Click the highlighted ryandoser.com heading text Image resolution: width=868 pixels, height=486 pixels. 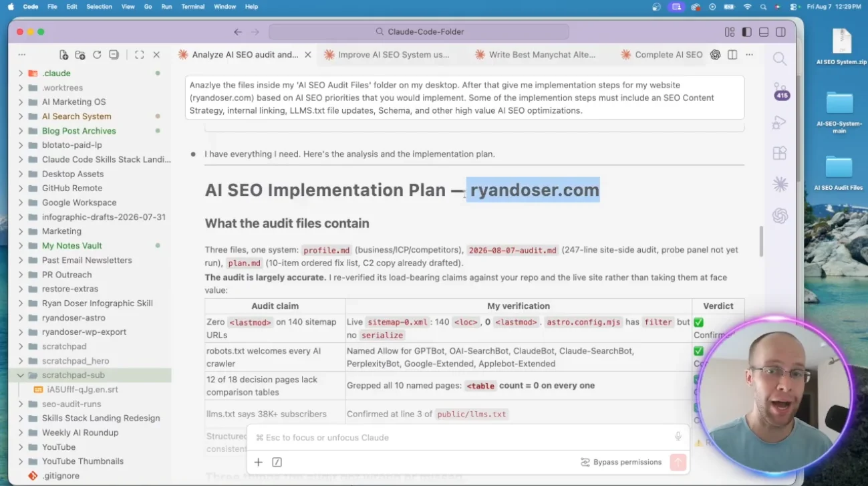pyautogui.click(x=535, y=190)
